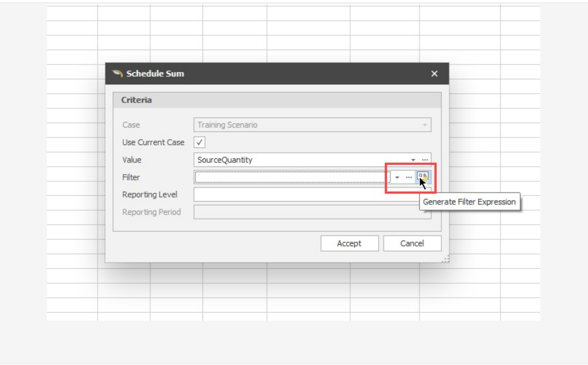Open the Case dropdown for Training Scenario

[425, 125]
